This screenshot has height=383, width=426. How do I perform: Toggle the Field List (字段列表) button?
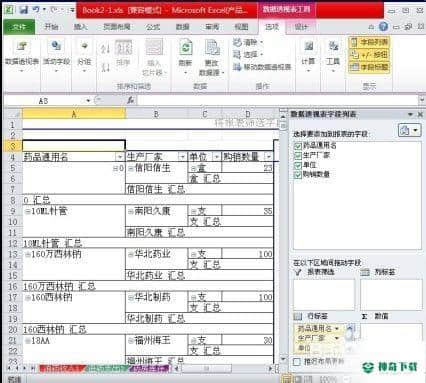pos(369,42)
